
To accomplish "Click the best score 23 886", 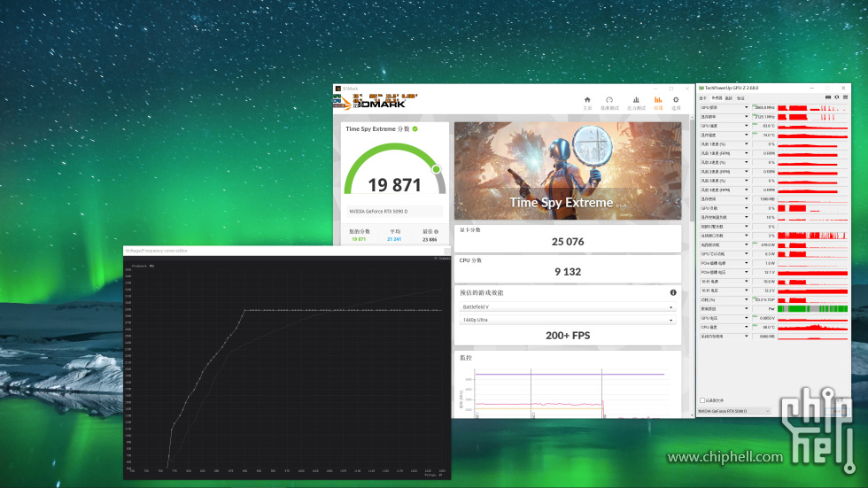I will (x=430, y=240).
